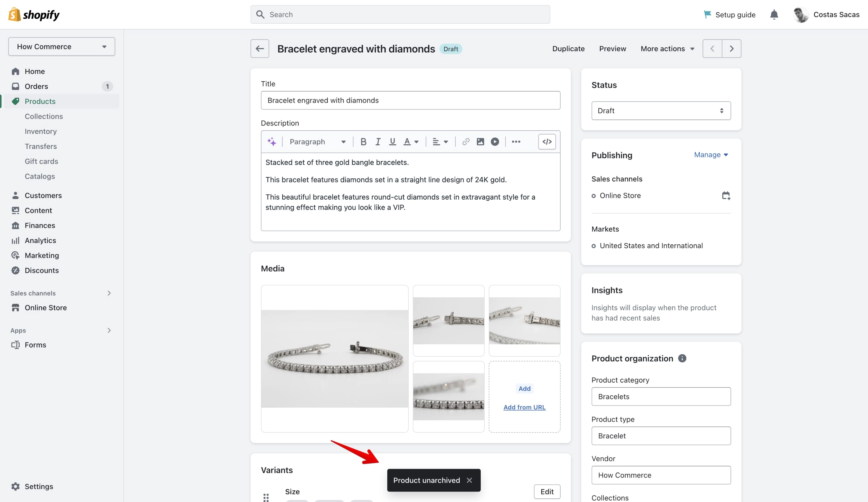868x502 pixels.
Task: Select Gift cards under Products
Action: click(x=41, y=161)
